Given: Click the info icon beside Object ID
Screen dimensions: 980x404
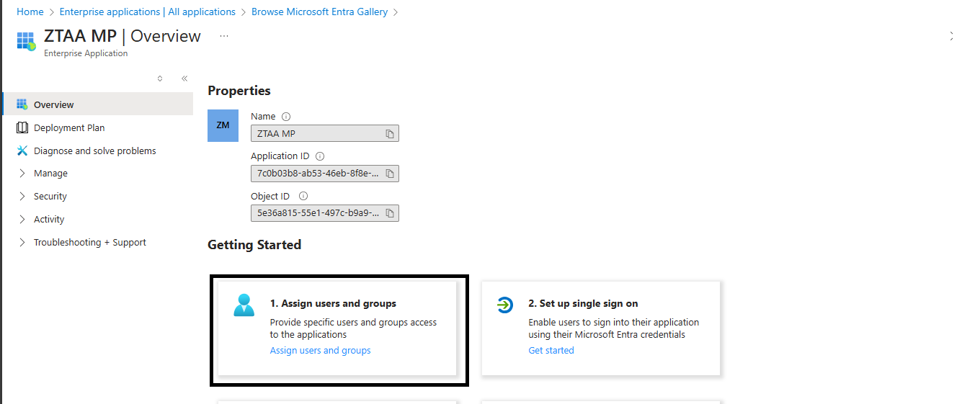Looking at the screenshot, I should (303, 196).
